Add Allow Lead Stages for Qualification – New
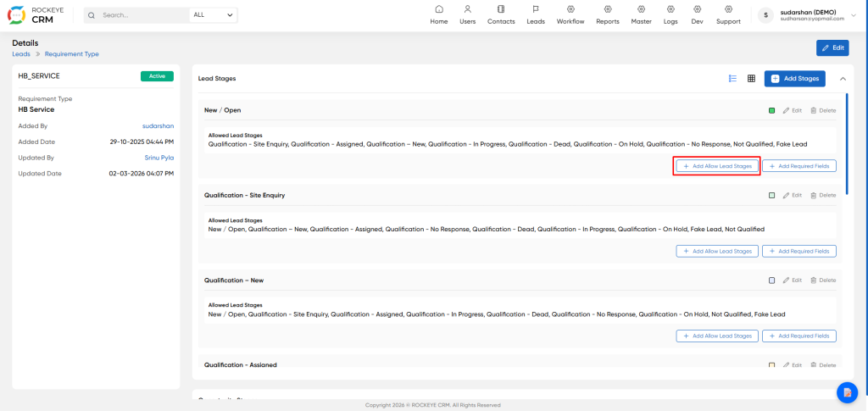 717,336
